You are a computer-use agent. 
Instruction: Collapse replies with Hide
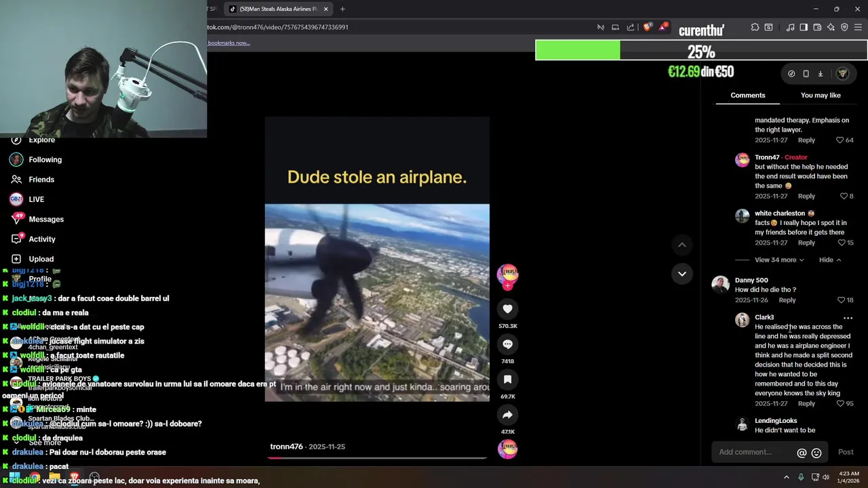point(830,260)
